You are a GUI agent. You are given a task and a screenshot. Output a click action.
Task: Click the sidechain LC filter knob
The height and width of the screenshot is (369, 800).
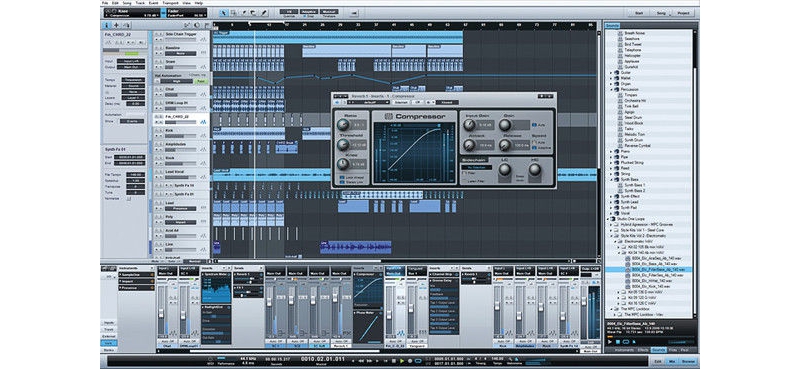505,169
